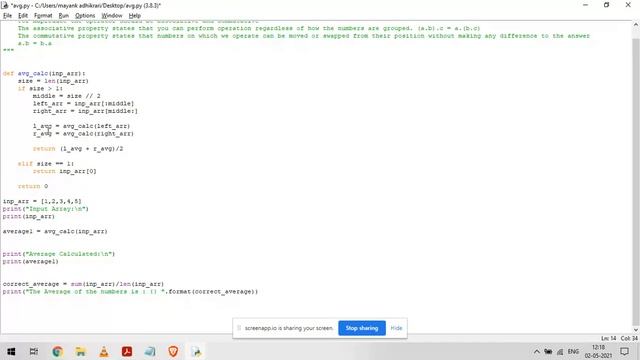Viewport: 640px width, 360px height.
Task: Click the 'Ln: 14' status bar indicator
Action: pyautogui.click(x=609, y=338)
